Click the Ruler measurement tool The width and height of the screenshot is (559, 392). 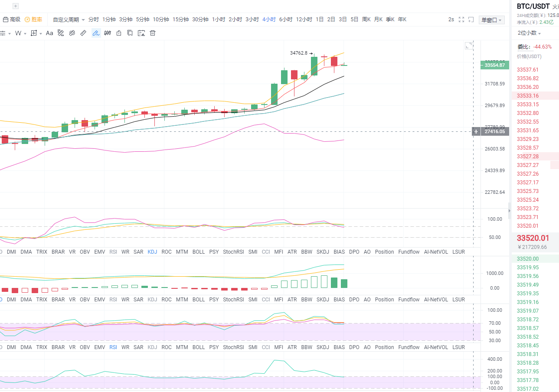(x=82, y=33)
